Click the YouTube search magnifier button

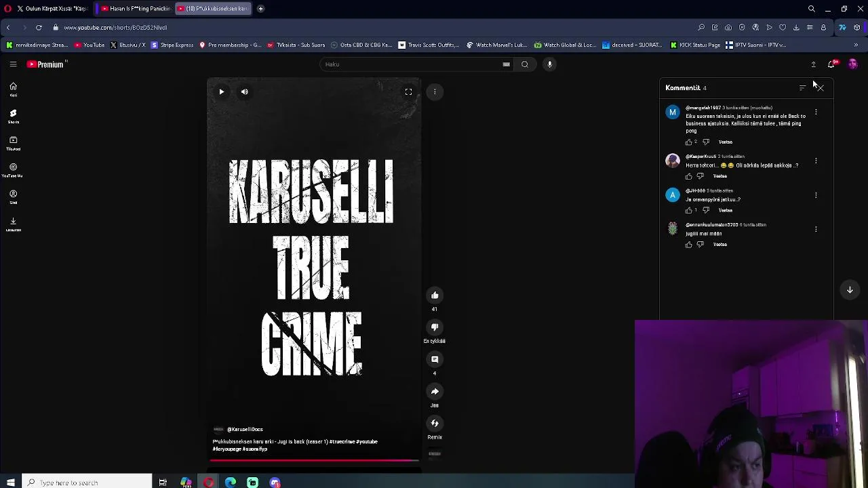pyautogui.click(x=525, y=64)
